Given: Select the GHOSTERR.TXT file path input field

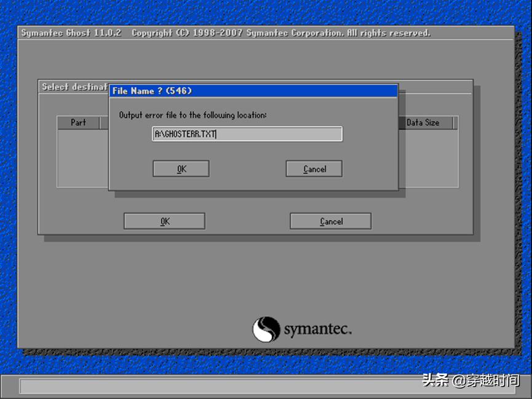Looking at the screenshot, I should [246, 133].
